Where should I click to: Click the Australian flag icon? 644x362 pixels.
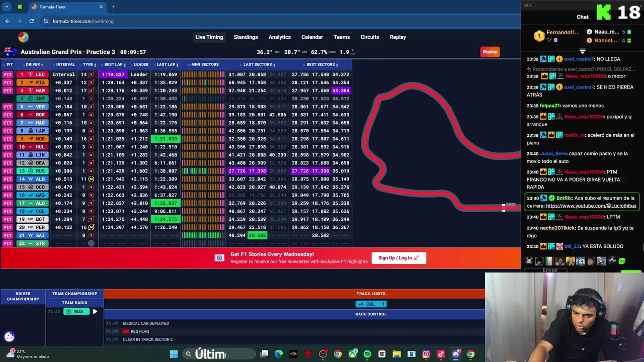[x=11, y=52]
